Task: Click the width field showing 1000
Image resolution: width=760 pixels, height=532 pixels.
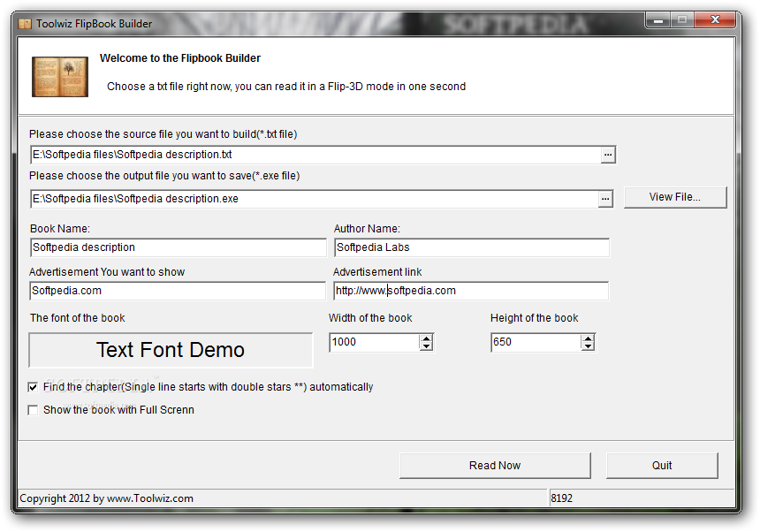Action: point(374,342)
